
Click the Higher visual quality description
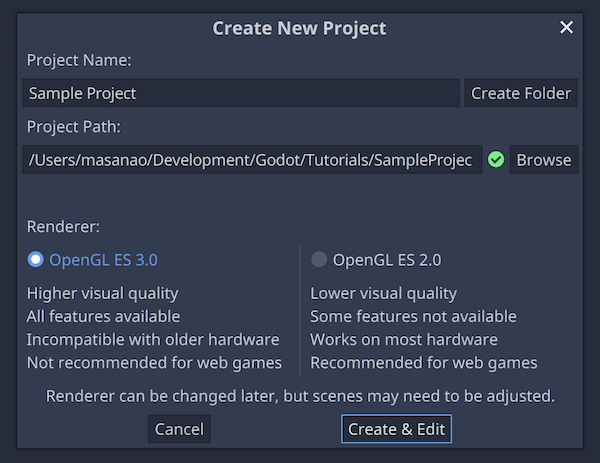pyautogui.click(x=103, y=293)
